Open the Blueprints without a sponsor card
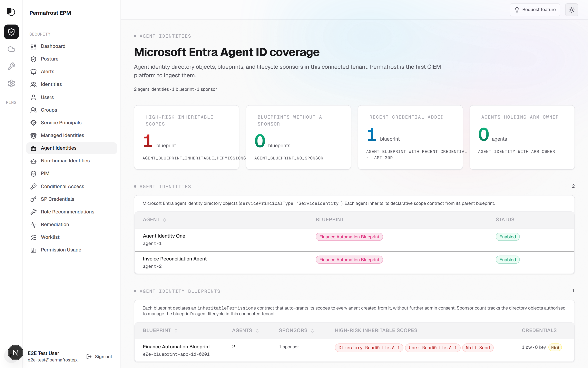The width and height of the screenshot is (588, 368). tap(298, 137)
